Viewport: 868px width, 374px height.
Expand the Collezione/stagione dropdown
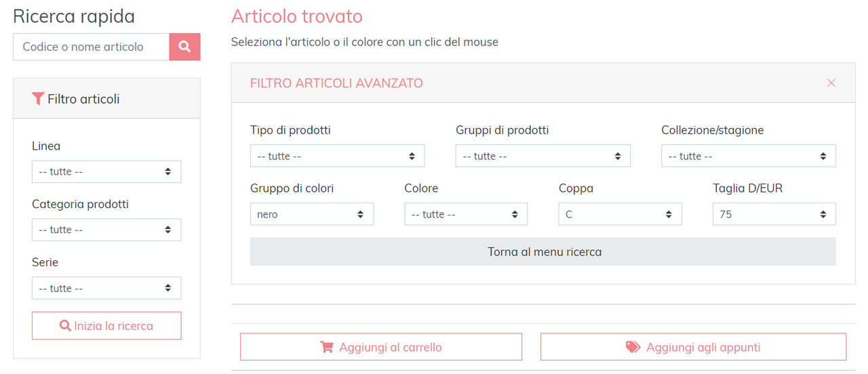(x=748, y=157)
